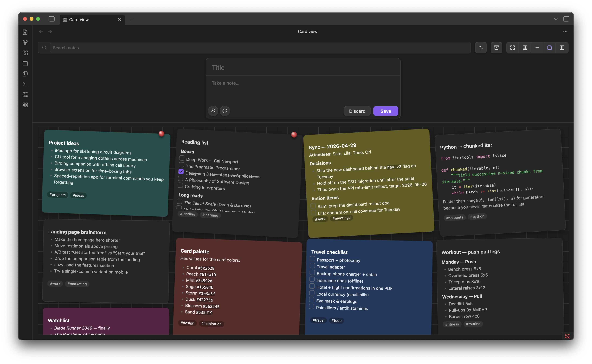Tick the Travel adapter checkbox
This screenshot has width=592, height=364.
312,266
